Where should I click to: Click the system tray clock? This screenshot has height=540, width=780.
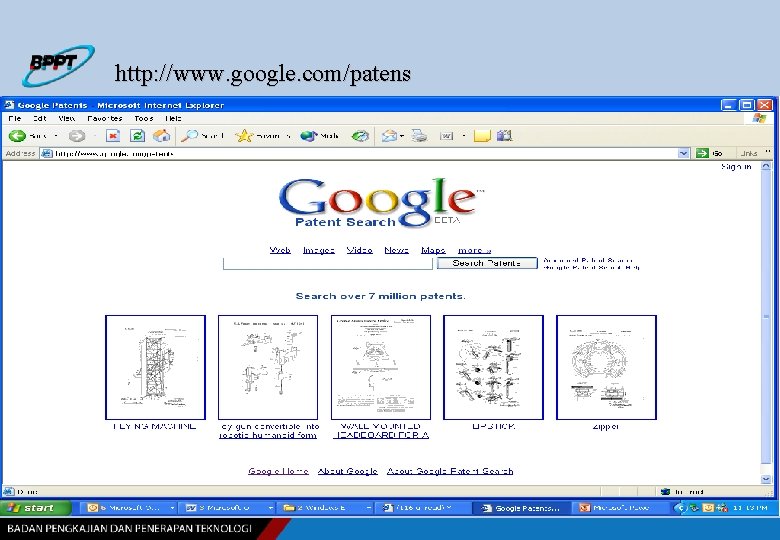click(x=750, y=508)
